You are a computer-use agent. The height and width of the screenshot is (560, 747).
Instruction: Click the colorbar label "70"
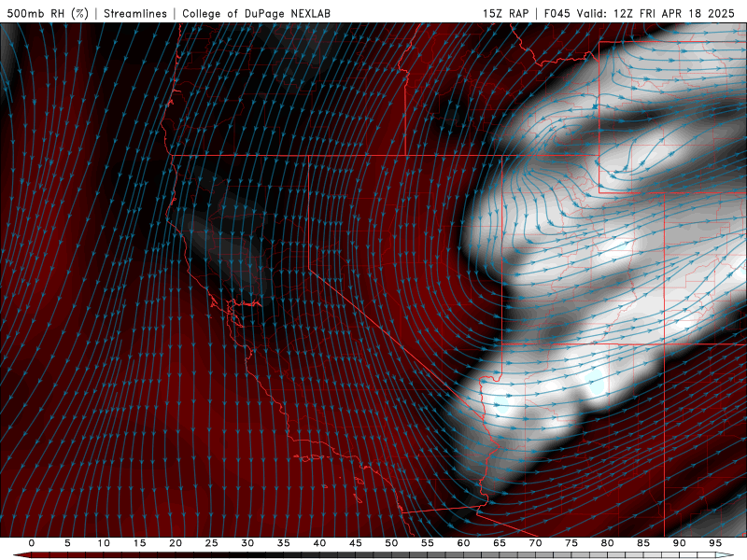pyautogui.click(x=535, y=543)
